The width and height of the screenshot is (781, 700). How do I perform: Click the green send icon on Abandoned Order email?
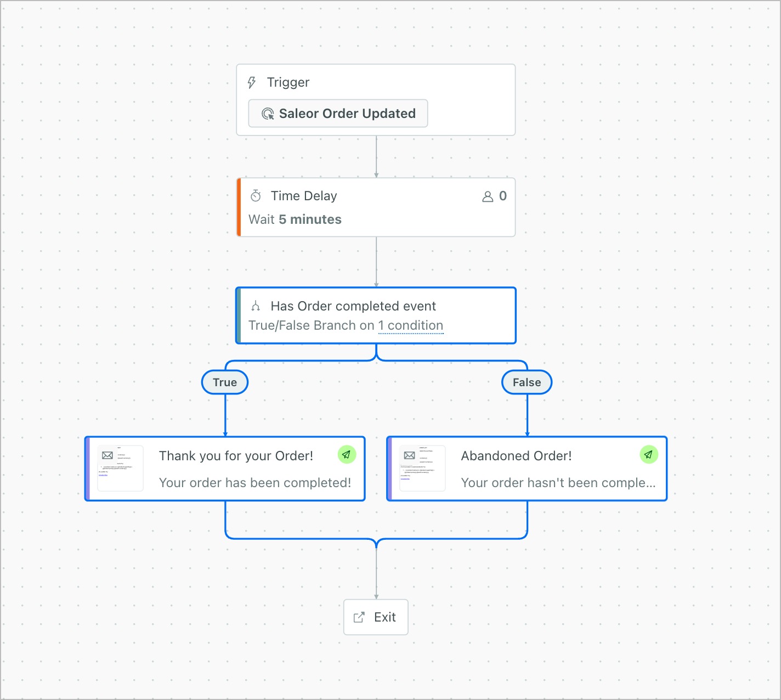click(648, 455)
